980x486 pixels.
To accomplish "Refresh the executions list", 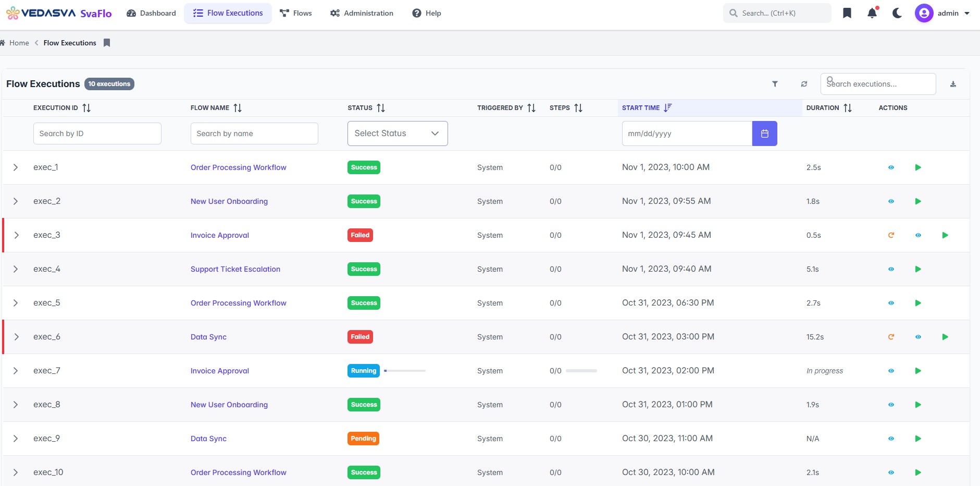I will coord(804,84).
